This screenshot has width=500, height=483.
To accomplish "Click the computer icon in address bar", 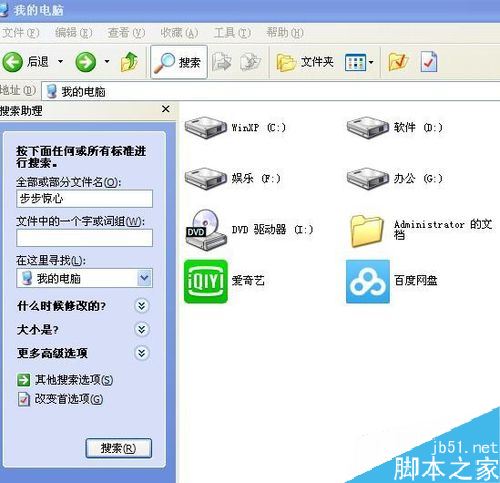I will click(52, 91).
